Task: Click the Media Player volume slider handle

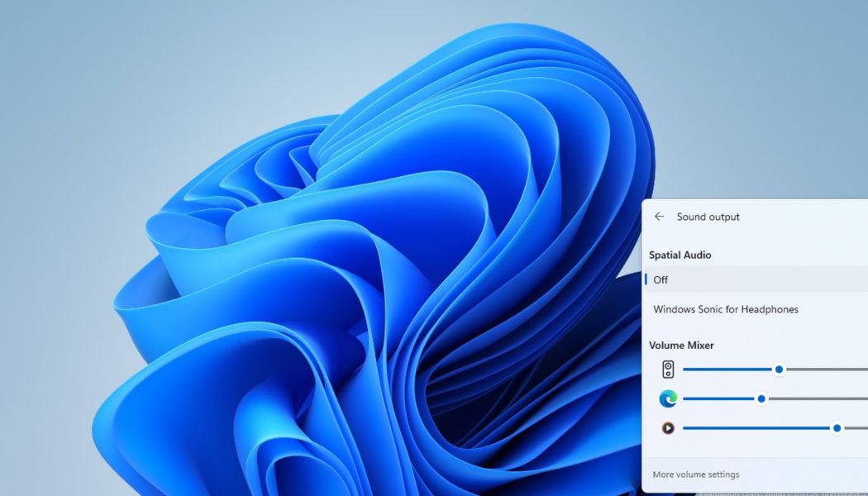Action: pyautogui.click(x=837, y=427)
